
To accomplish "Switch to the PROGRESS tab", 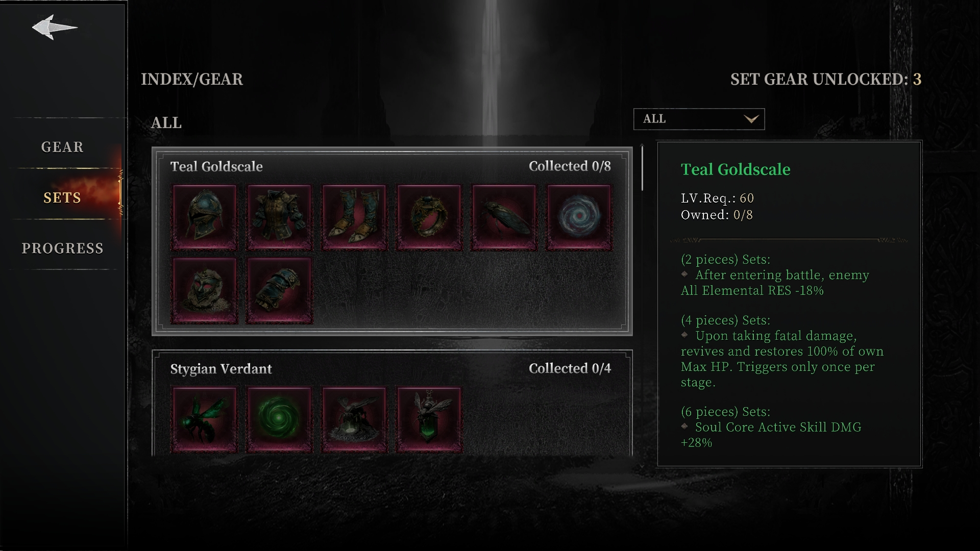I will pyautogui.click(x=62, y=248).
